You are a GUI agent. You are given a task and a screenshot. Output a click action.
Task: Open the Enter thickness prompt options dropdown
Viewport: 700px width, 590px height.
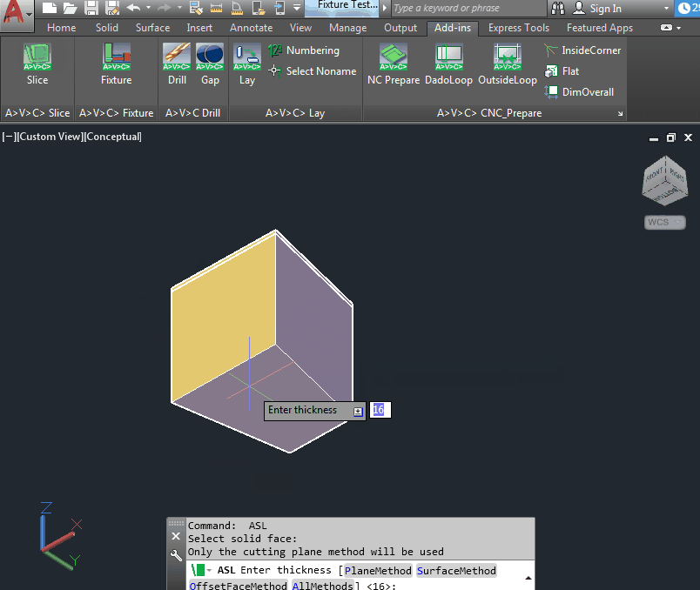tap(358, 412)
